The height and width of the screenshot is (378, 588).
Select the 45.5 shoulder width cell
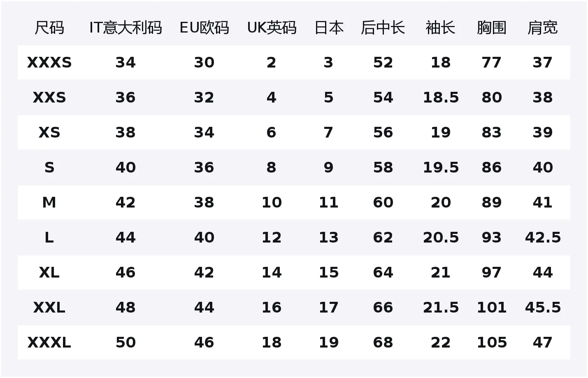click(x=543, y=308)
